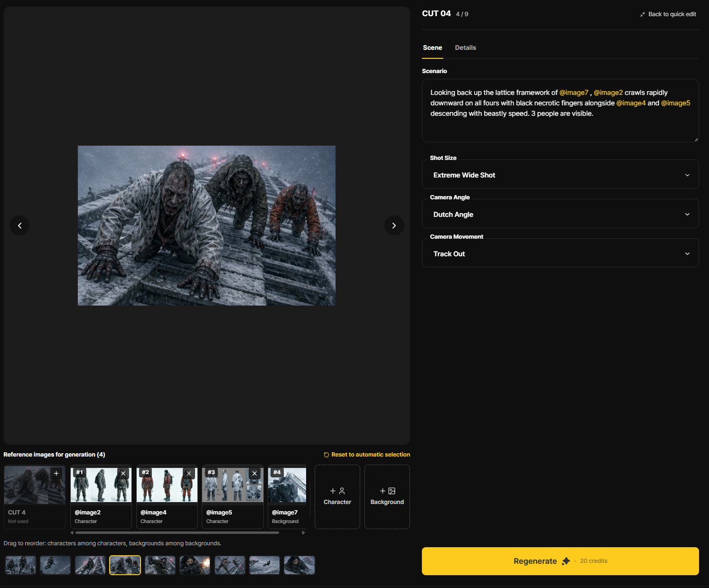Select the ninth cut thumbnail in filmstrip
Image resolution: width=709 pixels, height=588 pixels.
[x=299, y=565]
